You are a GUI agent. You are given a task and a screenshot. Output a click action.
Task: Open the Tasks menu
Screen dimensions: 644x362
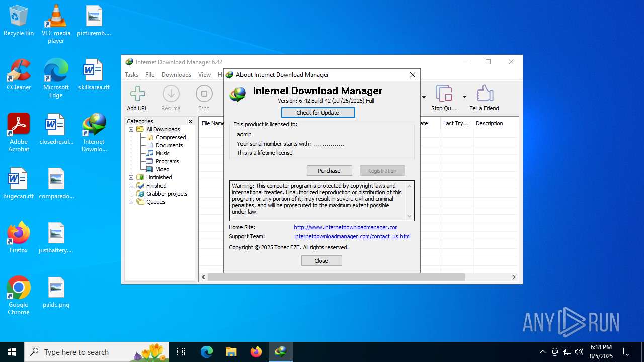(132, 75)
